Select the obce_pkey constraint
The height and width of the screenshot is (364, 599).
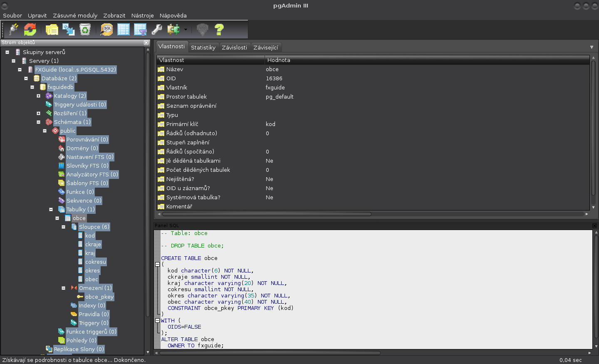(99, 297)
